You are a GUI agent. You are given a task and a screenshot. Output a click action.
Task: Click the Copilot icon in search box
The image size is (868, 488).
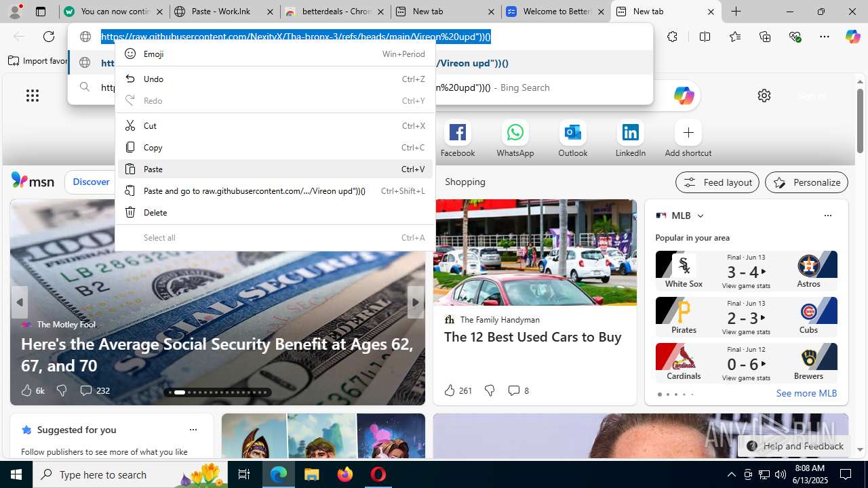(x=684, y=96)
